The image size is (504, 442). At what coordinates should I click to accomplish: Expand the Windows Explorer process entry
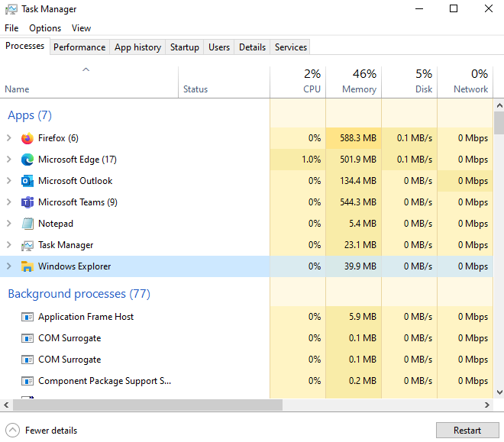point(9,266)
